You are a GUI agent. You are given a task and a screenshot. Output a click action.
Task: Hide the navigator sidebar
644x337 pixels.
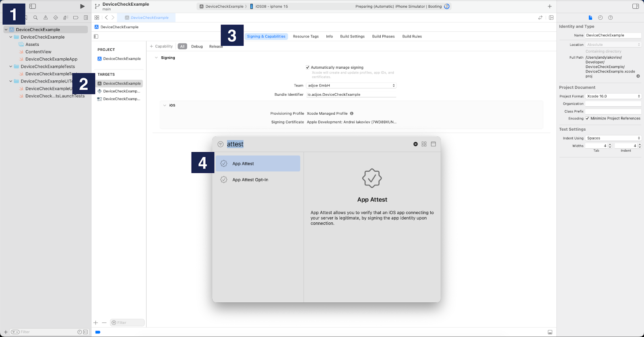[33, 6]
